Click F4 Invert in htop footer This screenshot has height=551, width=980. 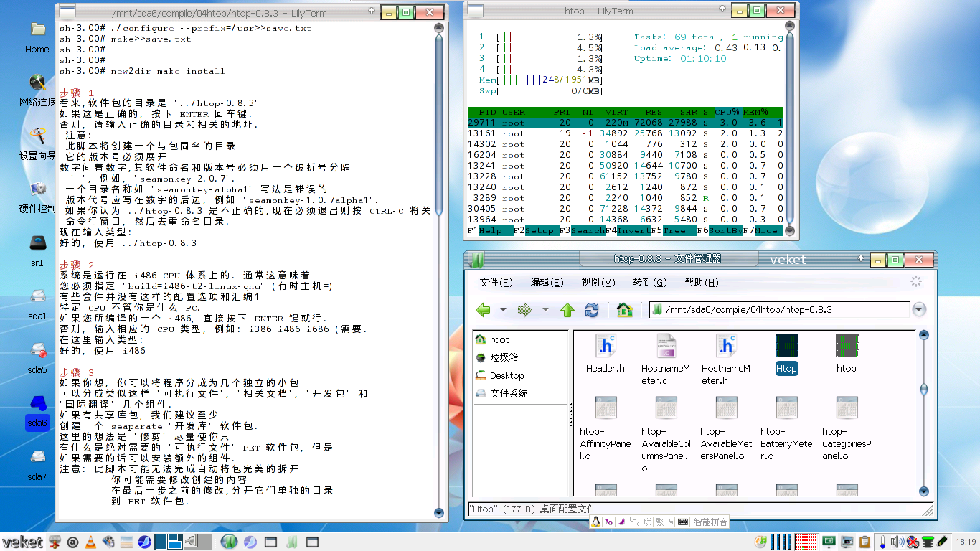pos(628,230)
